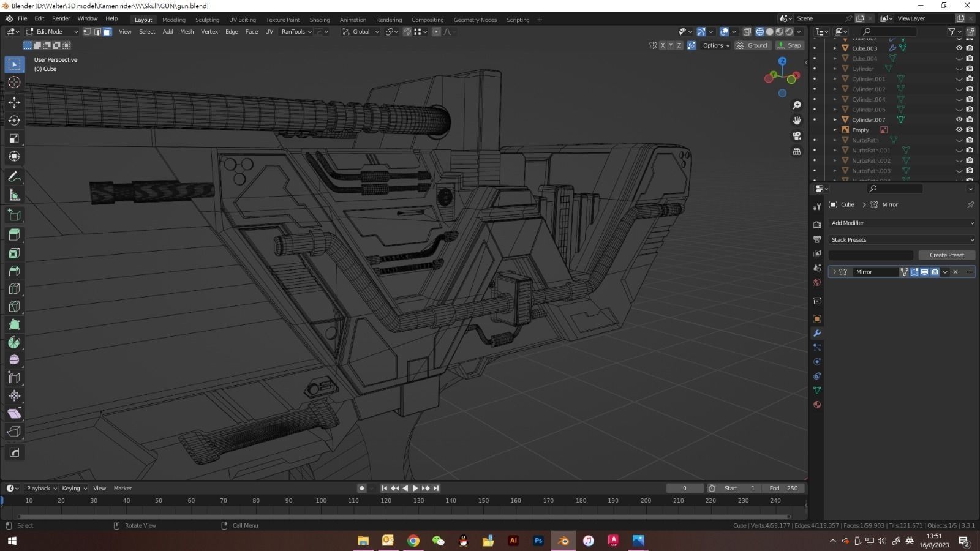980x551 pixels.
Task: Click the current frame field showing 0
Action: pos(685,489)
